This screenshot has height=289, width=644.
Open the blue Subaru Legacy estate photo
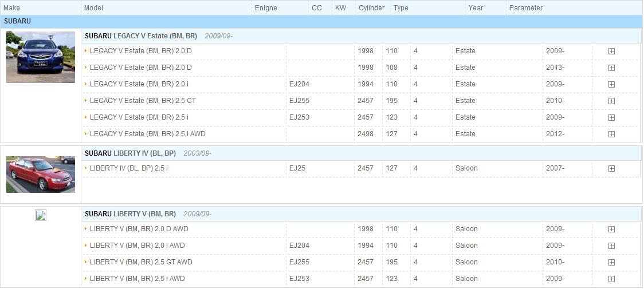pos(41,57)
